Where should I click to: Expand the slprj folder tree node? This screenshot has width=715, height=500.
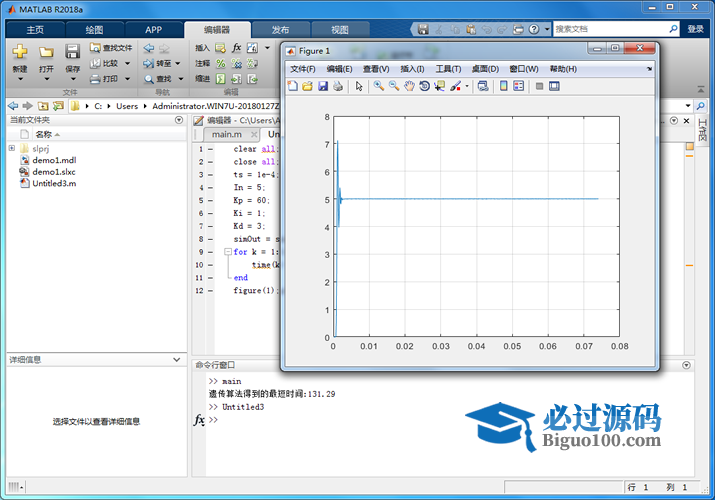[x=12, y=148]
